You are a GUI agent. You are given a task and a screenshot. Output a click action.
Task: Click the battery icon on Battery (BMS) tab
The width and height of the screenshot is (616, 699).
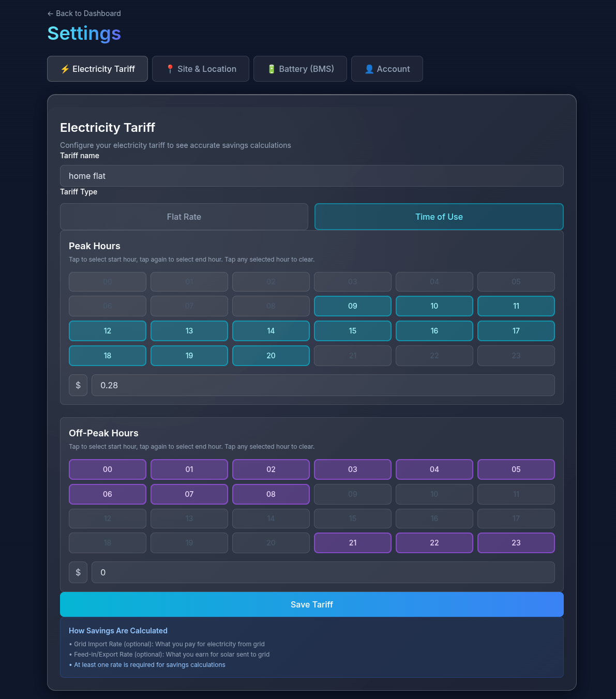pyautogui.click(x=271, y=69)
